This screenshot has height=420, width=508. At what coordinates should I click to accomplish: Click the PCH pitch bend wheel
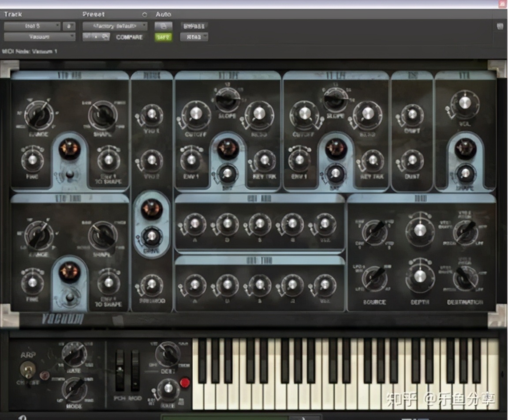[x=120, y=370]
